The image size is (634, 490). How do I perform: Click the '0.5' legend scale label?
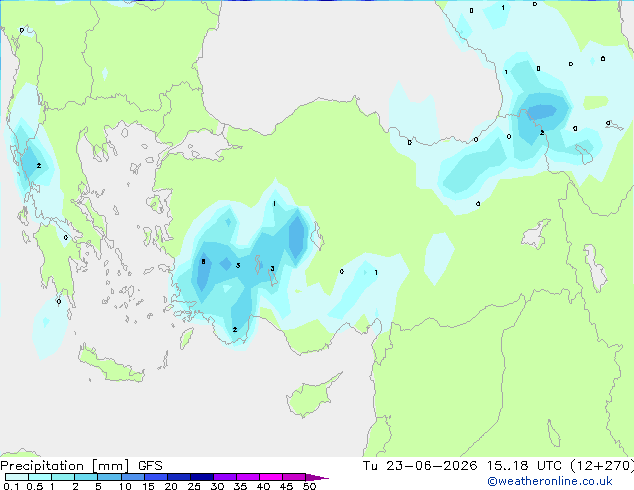pos(35,486)
